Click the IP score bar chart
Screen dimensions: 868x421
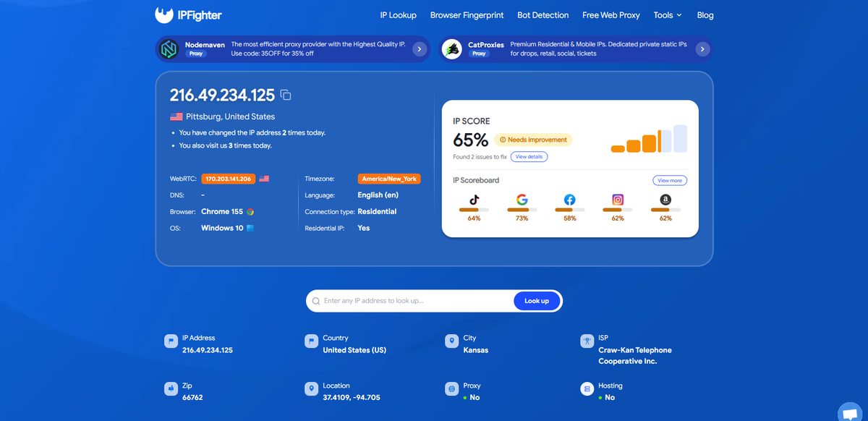pos(649,139)
